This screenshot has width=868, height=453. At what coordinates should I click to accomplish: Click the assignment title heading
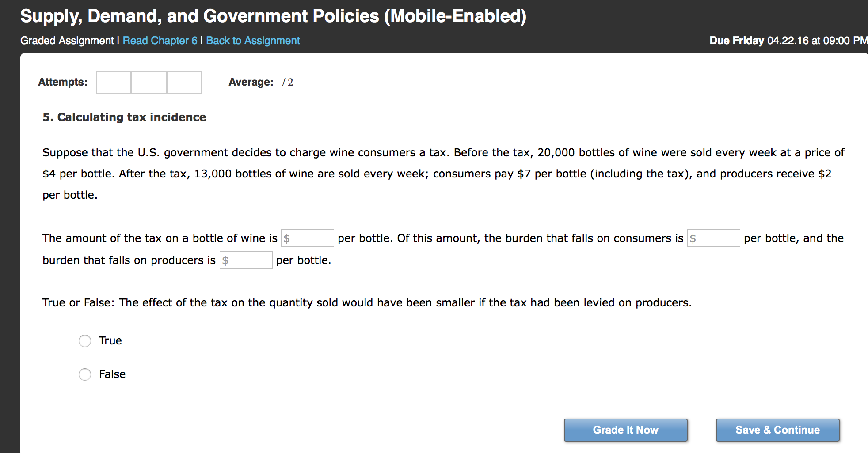click(x=274, y=16)
